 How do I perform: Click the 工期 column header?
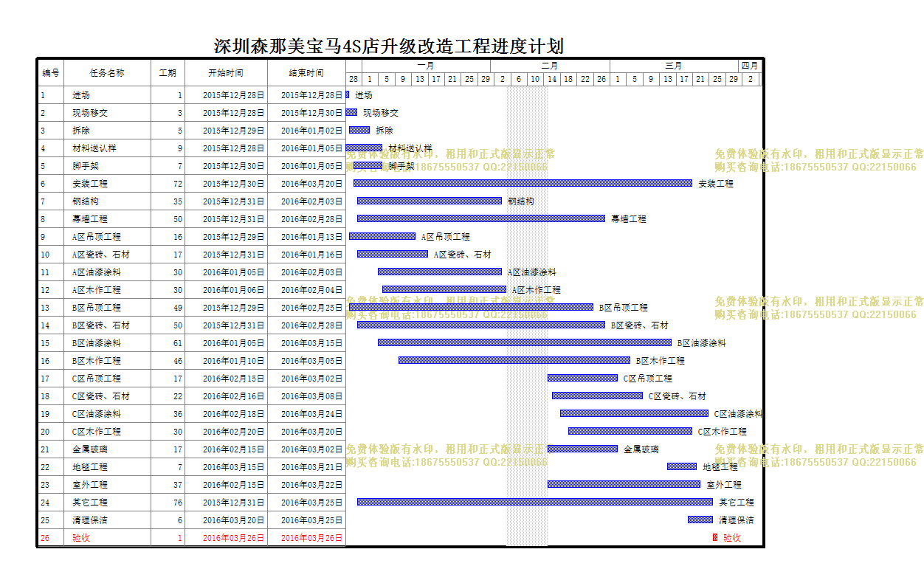point(168,73)
